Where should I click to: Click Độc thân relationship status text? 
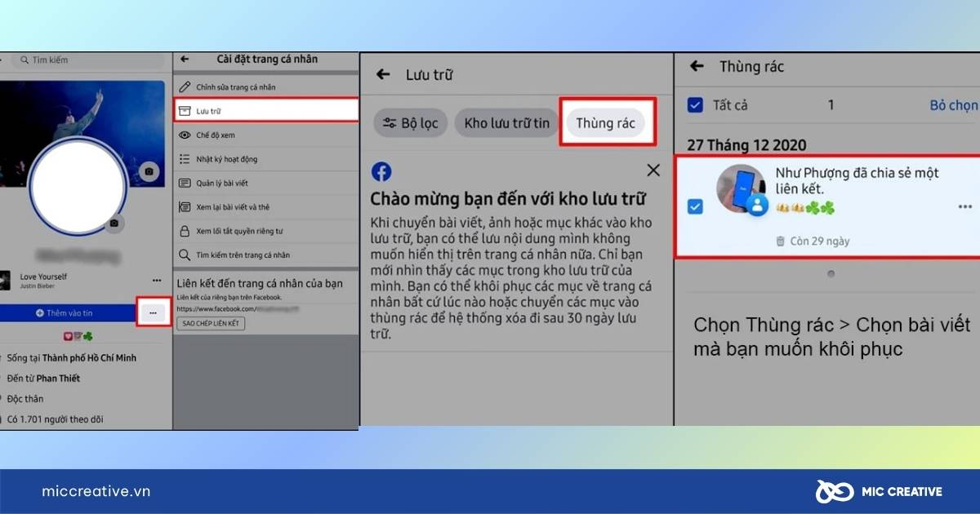click(x=25, y=399)
